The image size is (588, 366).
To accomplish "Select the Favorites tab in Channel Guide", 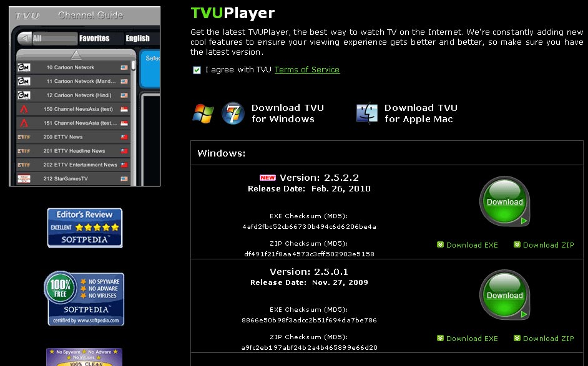I will [94, 38].
